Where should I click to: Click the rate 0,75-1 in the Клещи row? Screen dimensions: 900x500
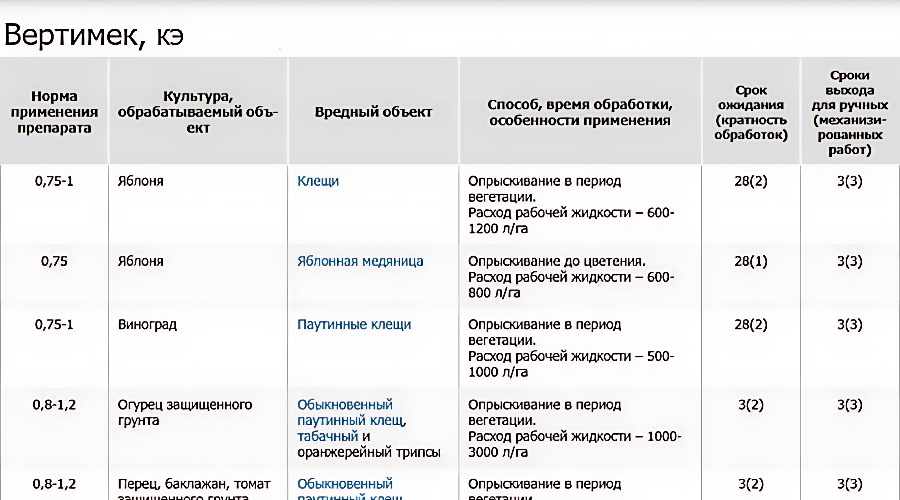point(54,181)
